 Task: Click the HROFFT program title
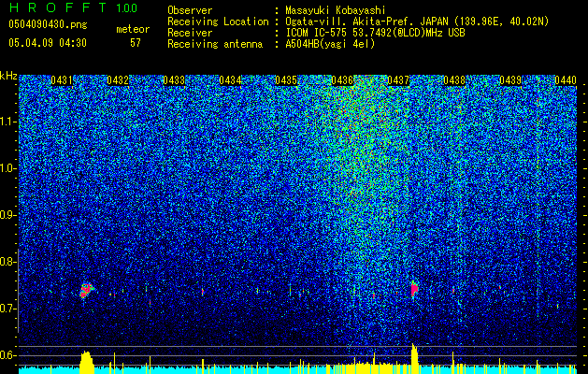click(57, 7)
